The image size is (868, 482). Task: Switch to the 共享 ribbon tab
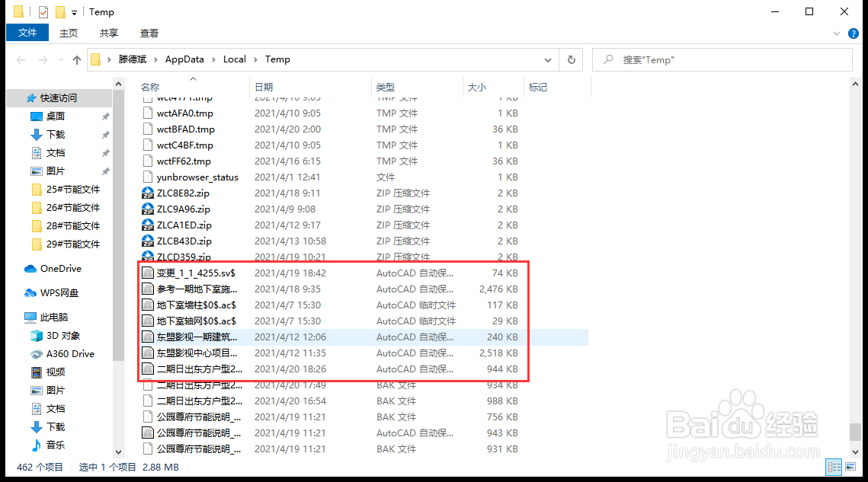(x=108, y=34)
